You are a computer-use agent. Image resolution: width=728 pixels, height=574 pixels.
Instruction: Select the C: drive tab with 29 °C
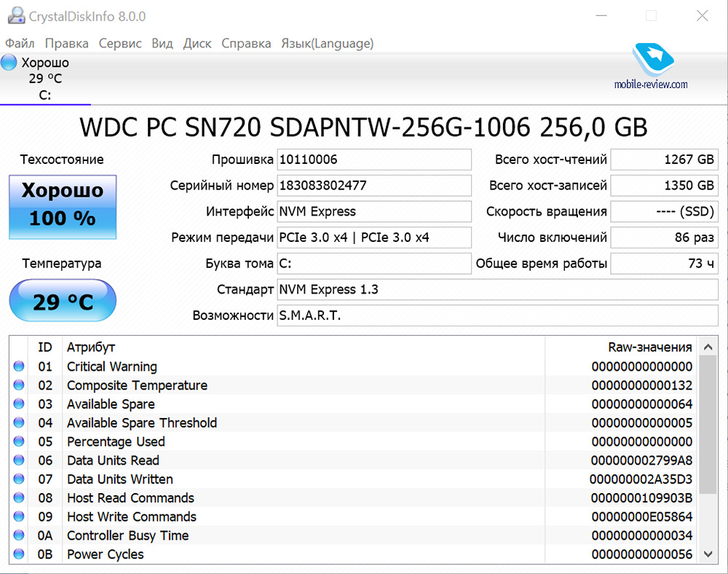pyautogui.click(x=45, y=79)
